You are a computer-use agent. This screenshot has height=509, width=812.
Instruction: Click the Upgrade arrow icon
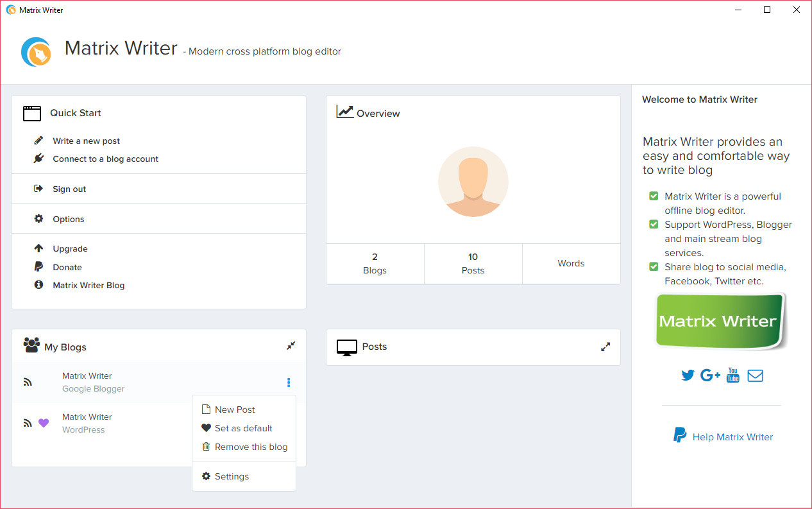coord(38,248)
